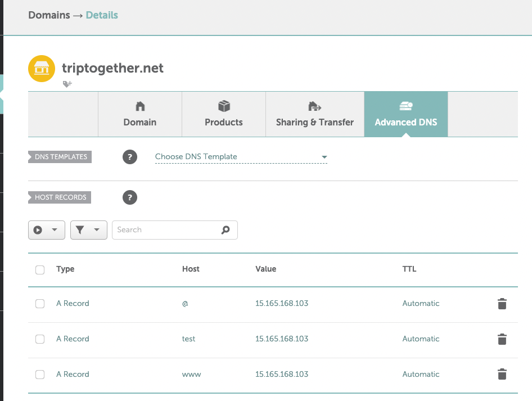The width and height of the screenshot is (532, 401).
Task: Edit the 'test' host value
Action: [188, 339]
